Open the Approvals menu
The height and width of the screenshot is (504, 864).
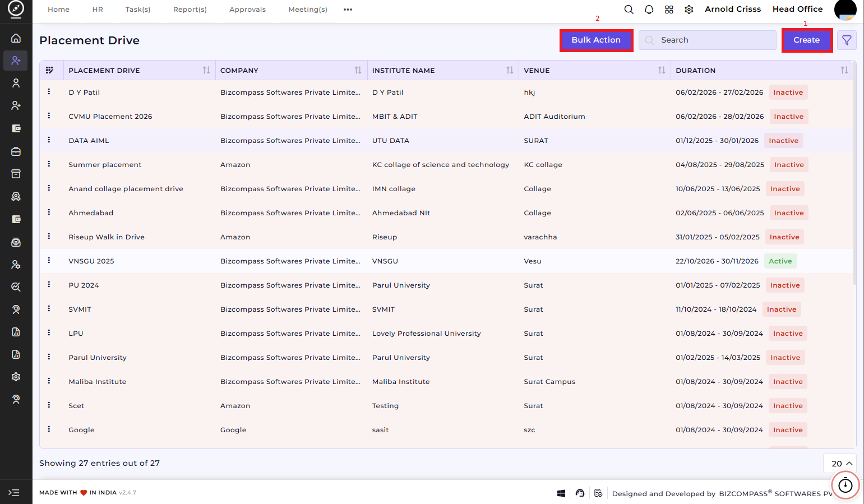tap(248, 10)
